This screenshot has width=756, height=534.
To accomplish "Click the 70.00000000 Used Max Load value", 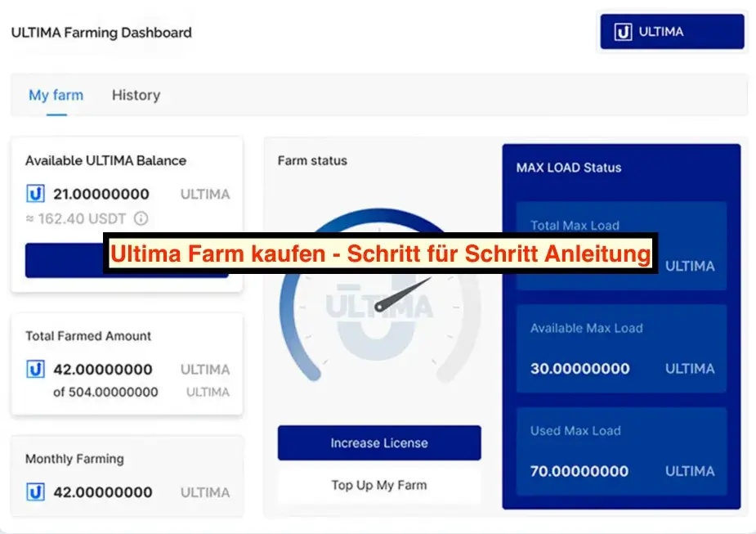I will click(579, 471).
